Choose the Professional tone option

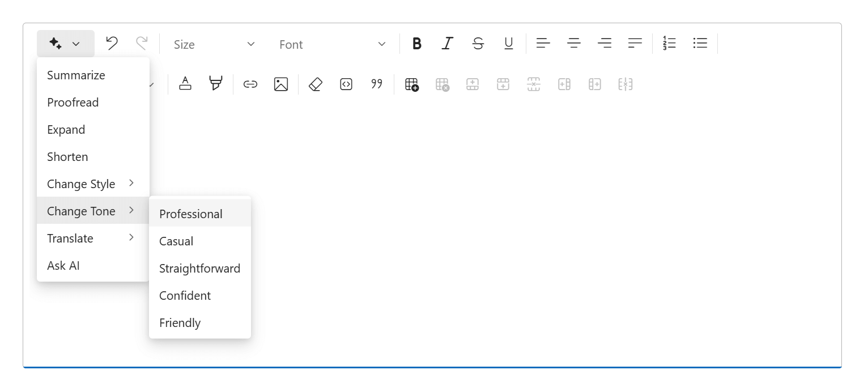(x=190, y=214)
